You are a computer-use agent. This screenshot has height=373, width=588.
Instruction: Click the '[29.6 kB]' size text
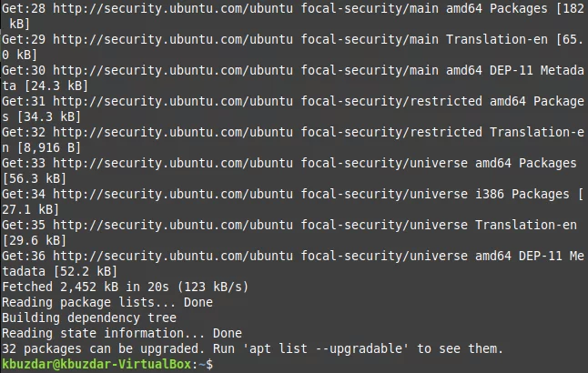(35, 240)
